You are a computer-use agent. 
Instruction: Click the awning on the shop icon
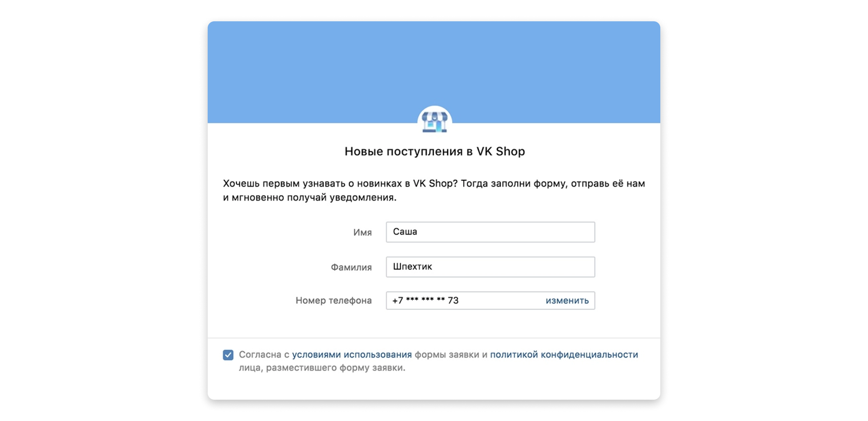click(x=434, y=116)
